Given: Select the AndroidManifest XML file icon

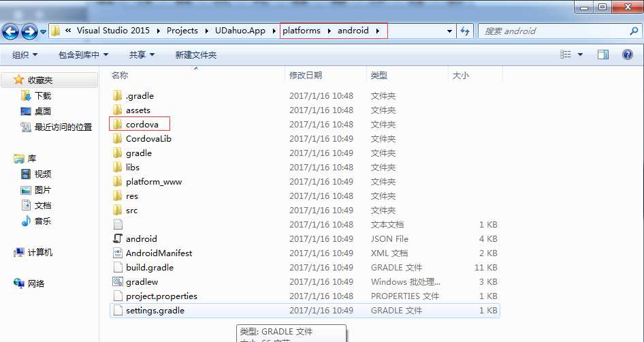Looking at the screenshot, I should tap(118, 253).
